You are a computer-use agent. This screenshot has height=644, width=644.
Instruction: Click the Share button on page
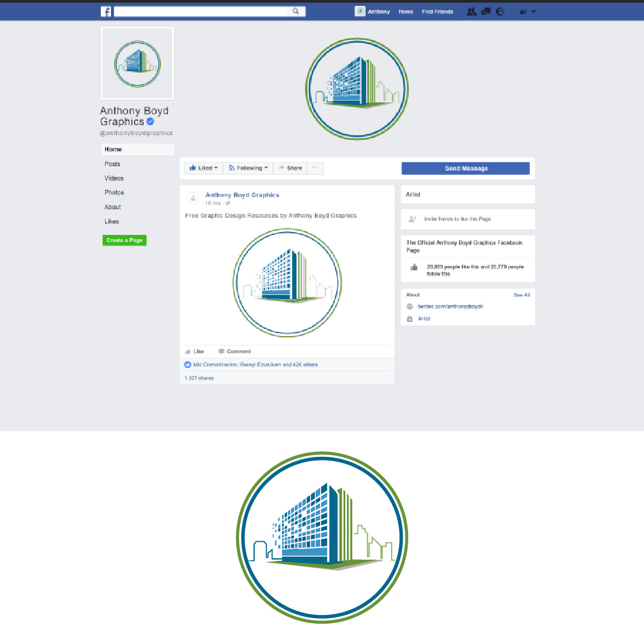pos(290,168)
